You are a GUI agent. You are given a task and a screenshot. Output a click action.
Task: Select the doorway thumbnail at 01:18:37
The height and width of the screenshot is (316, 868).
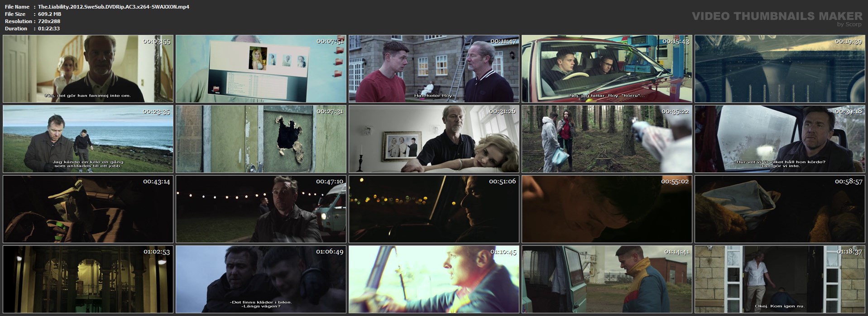(780, 279)
